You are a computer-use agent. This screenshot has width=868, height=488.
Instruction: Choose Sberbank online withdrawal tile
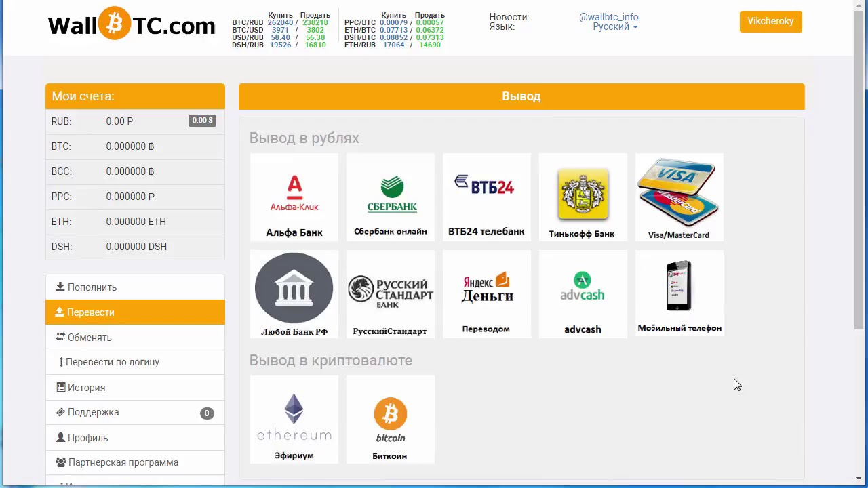point(390,197)
